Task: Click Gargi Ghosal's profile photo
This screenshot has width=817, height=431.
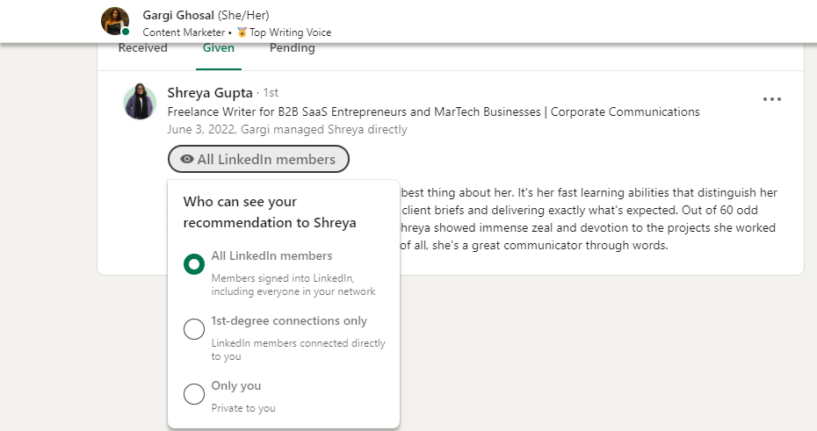Action: [115, 21]
